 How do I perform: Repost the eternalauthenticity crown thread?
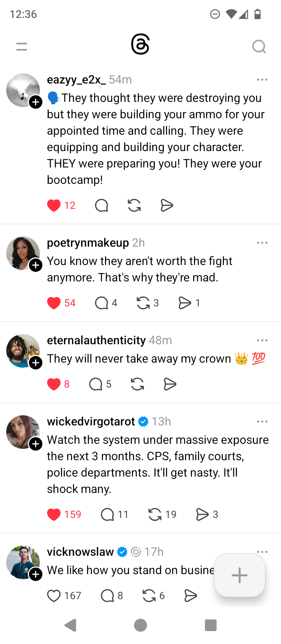137,384
